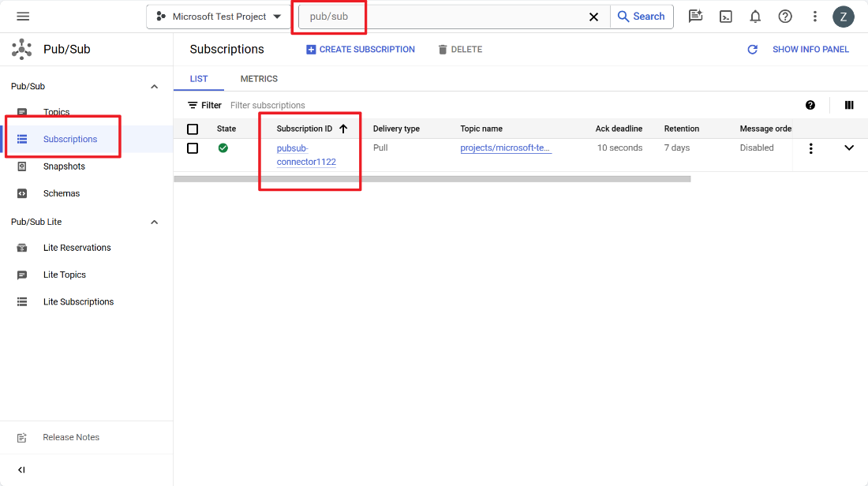Click the Topic name column header

point(481,129)
